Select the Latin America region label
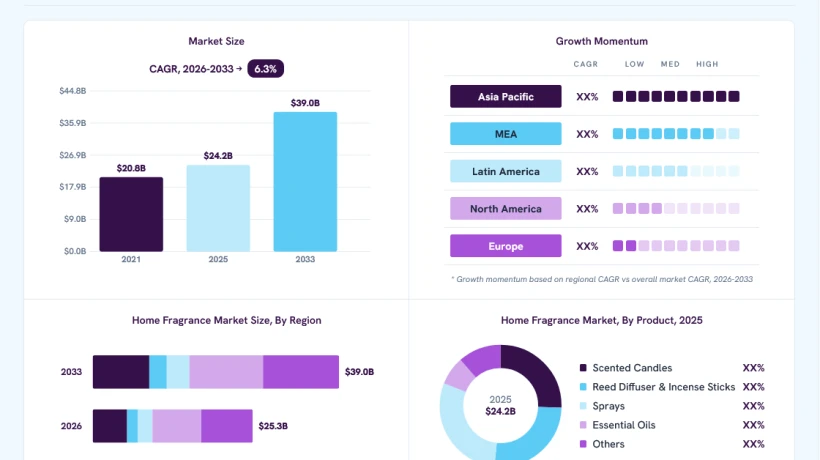820x460 pixels. click(506, 171)
